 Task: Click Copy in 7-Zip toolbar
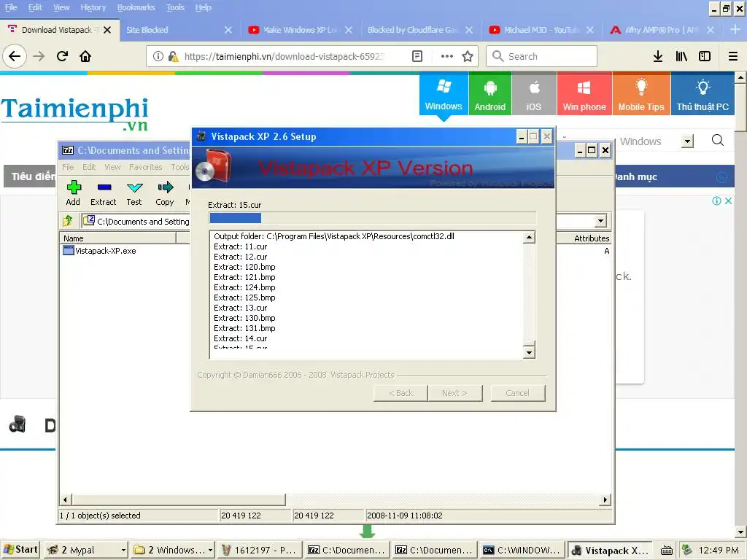pyautogui.click(x=165, y=192)
